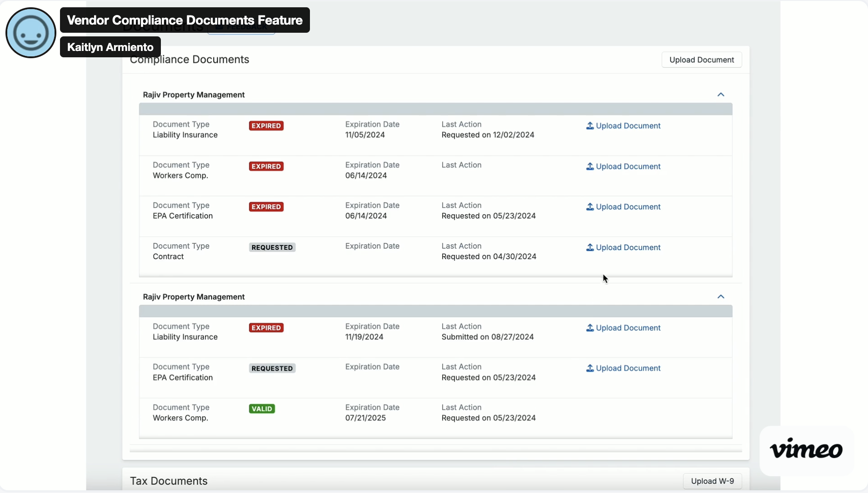The width and height of the screenshot is (868, 493).
Task: Click 'Requested on 04/30/2024' last action text
Action: coord(489,257)
